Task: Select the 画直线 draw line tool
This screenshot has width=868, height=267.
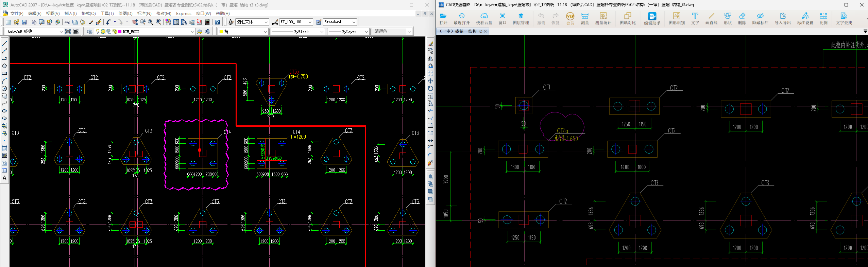Action: (711, 19)
